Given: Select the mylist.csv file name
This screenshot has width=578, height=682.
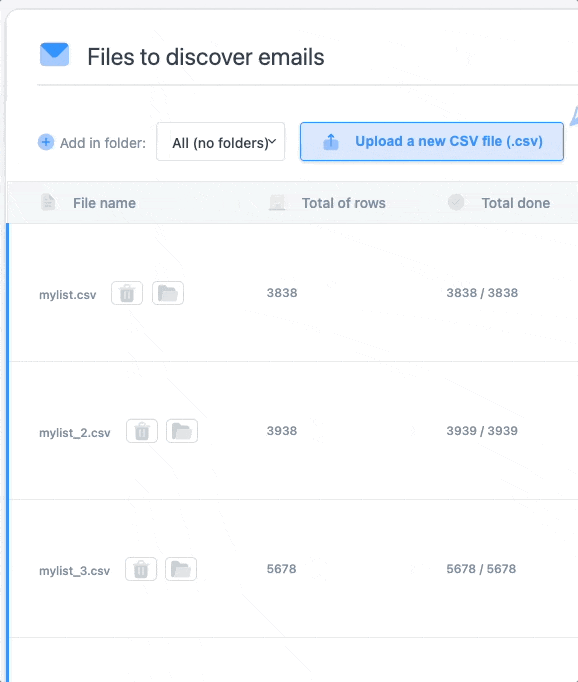Looking at the screenshot, I should point(67,295).
